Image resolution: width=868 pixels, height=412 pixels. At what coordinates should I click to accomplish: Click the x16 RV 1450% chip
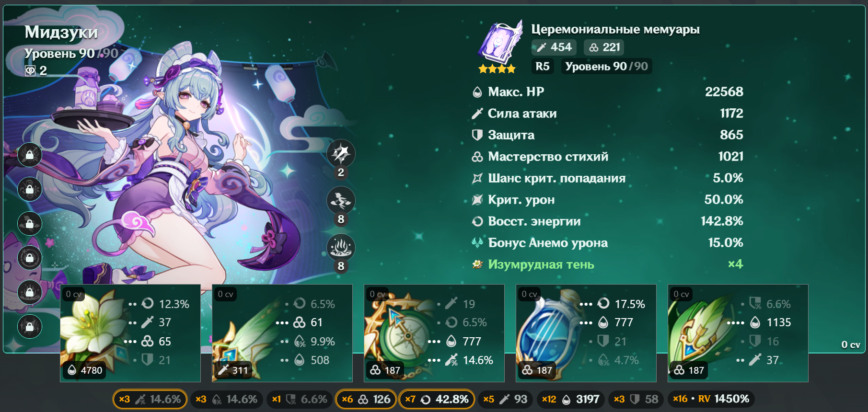711,399
